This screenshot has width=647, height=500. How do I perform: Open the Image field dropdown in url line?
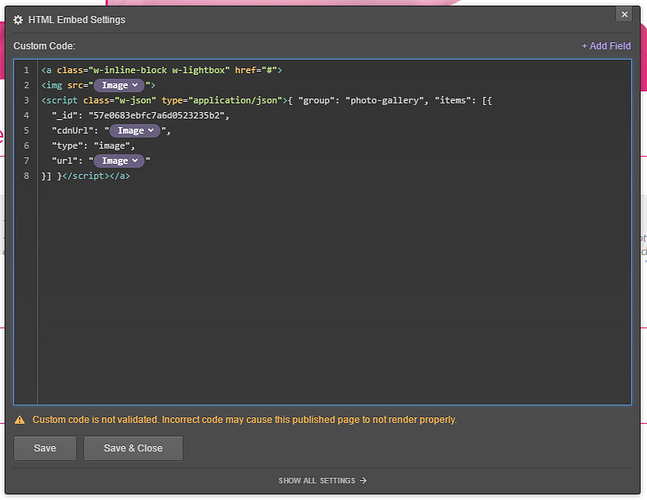click(x=119, y=161)
